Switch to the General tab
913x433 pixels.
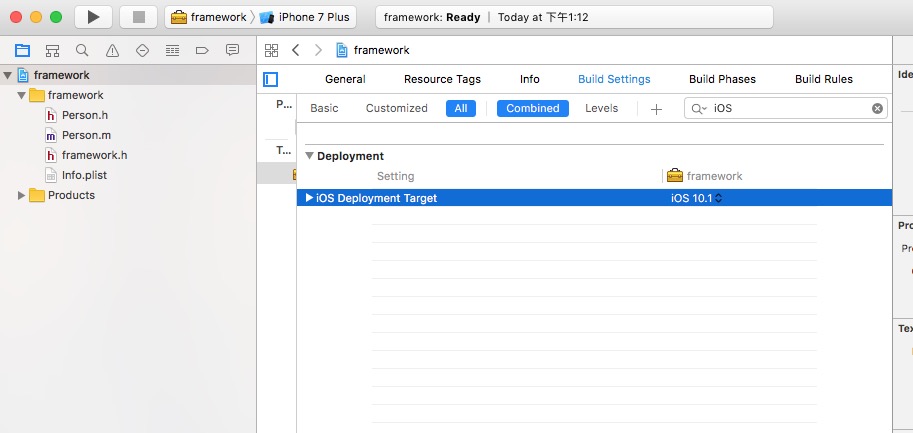tap(345, 79)
